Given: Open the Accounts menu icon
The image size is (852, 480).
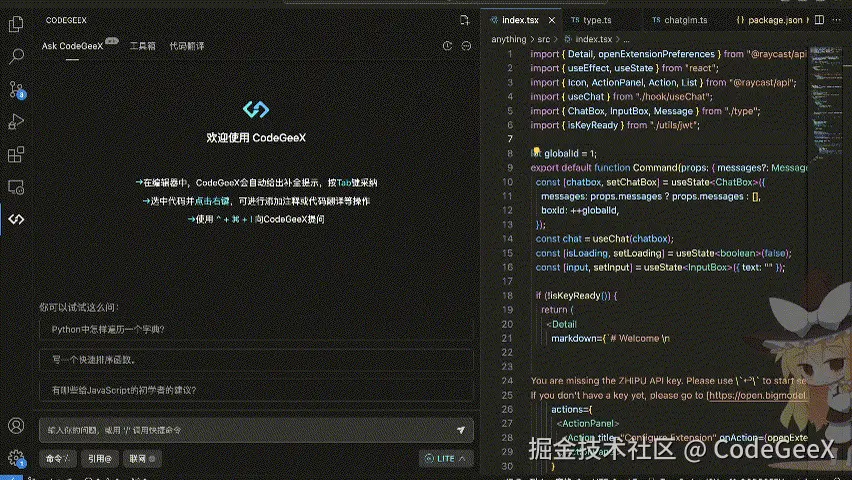Looking at the screenshot, I should tap(16, 426).
